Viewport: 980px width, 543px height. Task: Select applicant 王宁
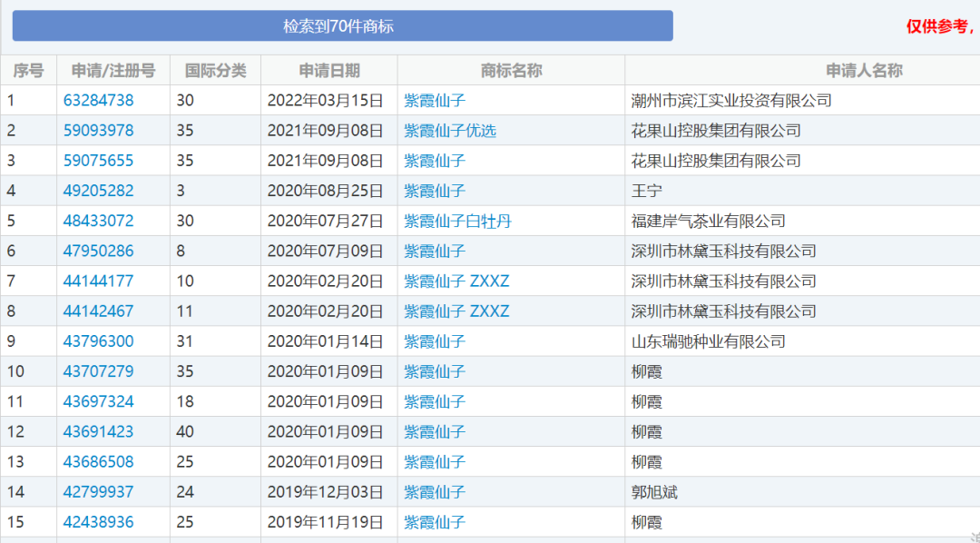(x=646, y=190)
